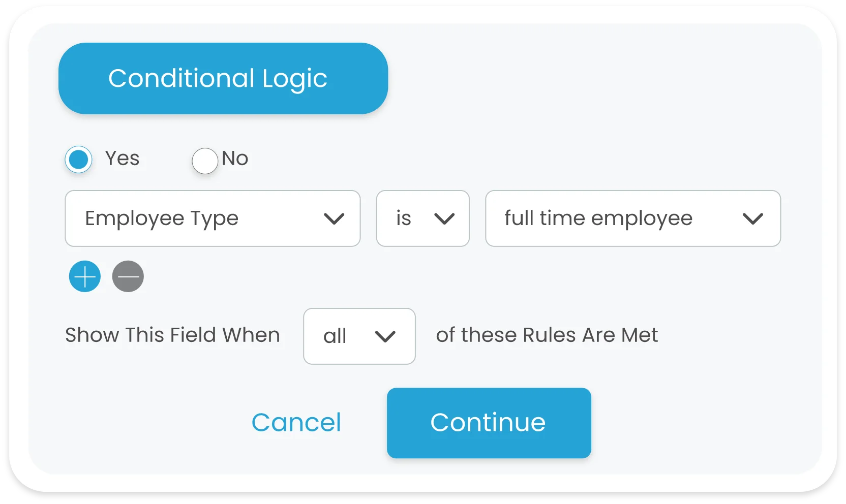Image resolution: width=846 pixels, height=504 pixels.
Task: Click the chevron in the 'all' selector
Action: tap(386, 336)
